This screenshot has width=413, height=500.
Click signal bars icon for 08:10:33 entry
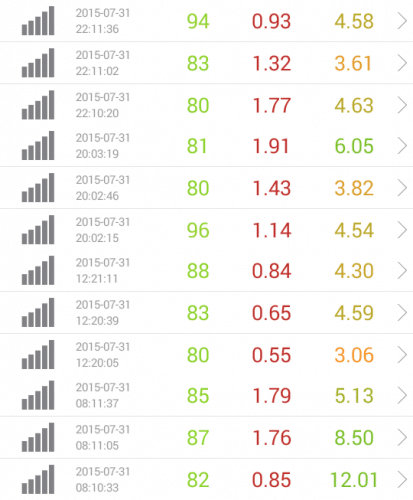coord(38,479)
